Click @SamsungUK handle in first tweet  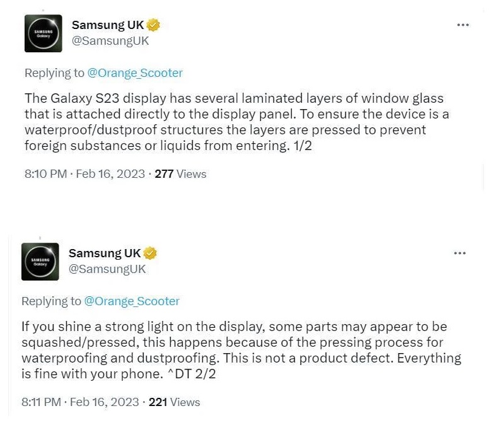(x=110, y=41)
